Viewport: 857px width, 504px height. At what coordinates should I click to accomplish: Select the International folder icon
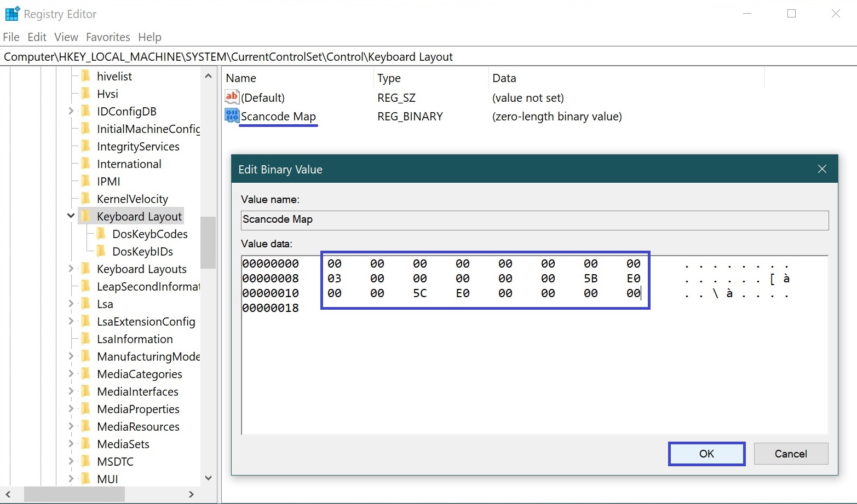click(x=85, y=163)
